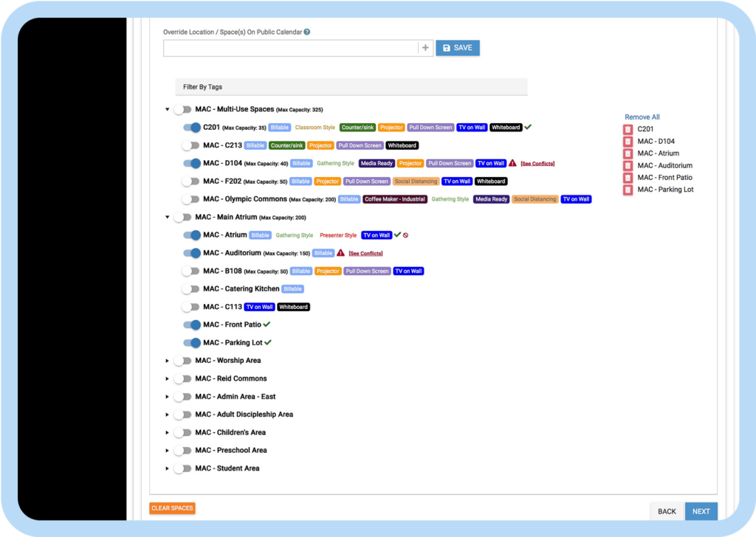
Task: Click the red warning triangle on MAC - D104
Action: coord(512,163)
